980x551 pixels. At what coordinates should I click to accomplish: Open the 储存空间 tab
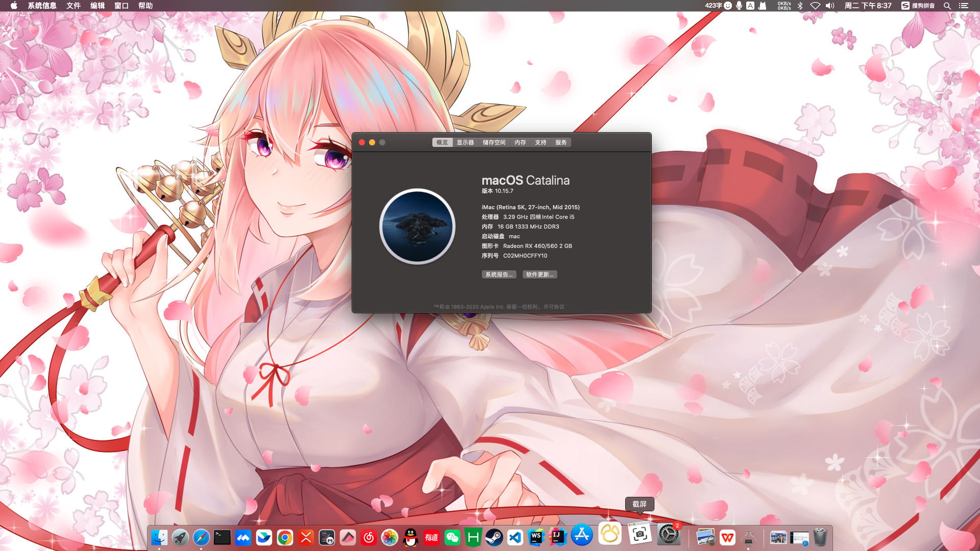point(494,142)
